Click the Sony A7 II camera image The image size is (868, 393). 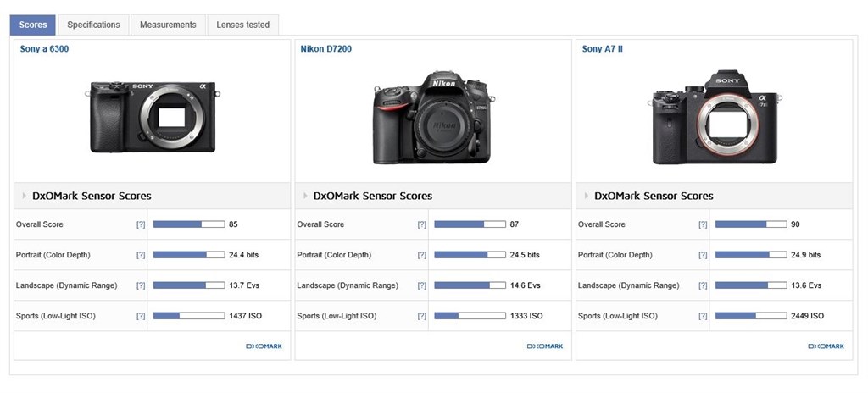715,118
